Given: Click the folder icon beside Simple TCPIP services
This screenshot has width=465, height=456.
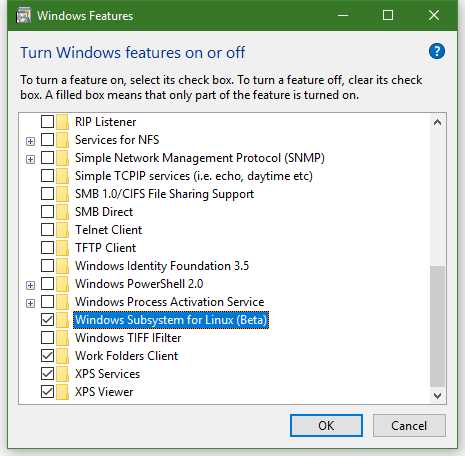Looking at the screenshot, I should [62, 176].
